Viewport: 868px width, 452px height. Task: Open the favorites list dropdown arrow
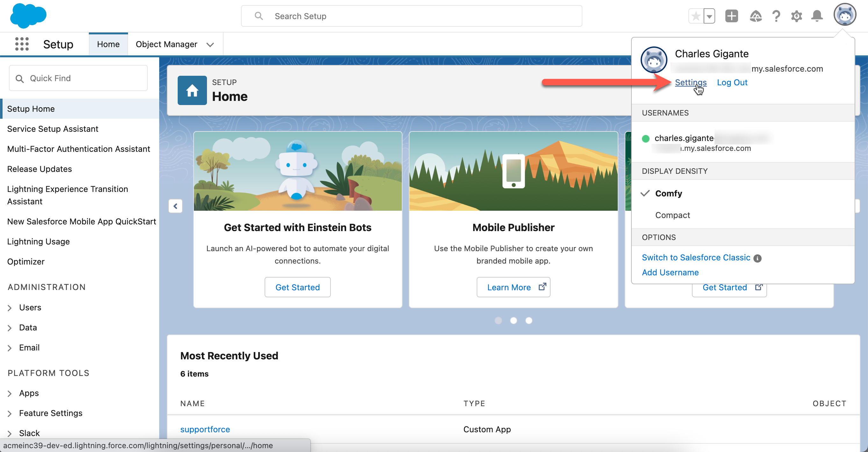[x=709, y=16]
